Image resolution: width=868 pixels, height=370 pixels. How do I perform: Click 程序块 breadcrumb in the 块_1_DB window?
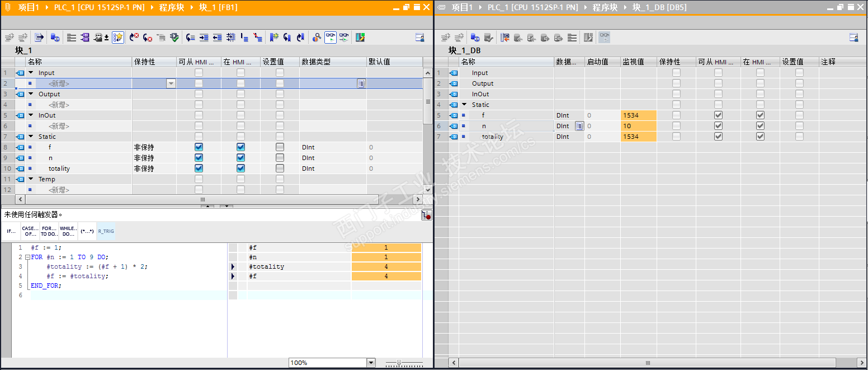(605, 7)
